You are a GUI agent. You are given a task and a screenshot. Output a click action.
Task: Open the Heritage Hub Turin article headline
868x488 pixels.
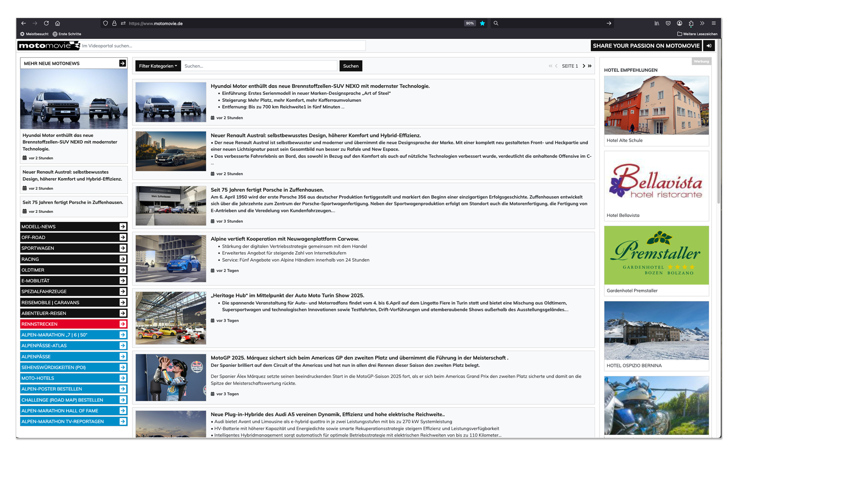pyautogui.click(x=287, y=295)
